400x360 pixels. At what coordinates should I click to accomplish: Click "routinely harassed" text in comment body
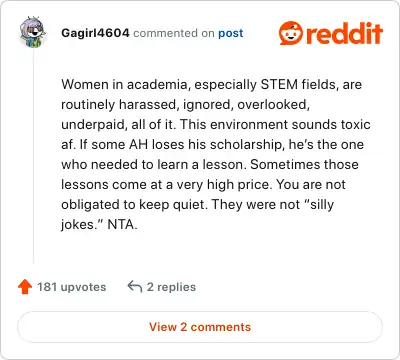coord(120,104)
